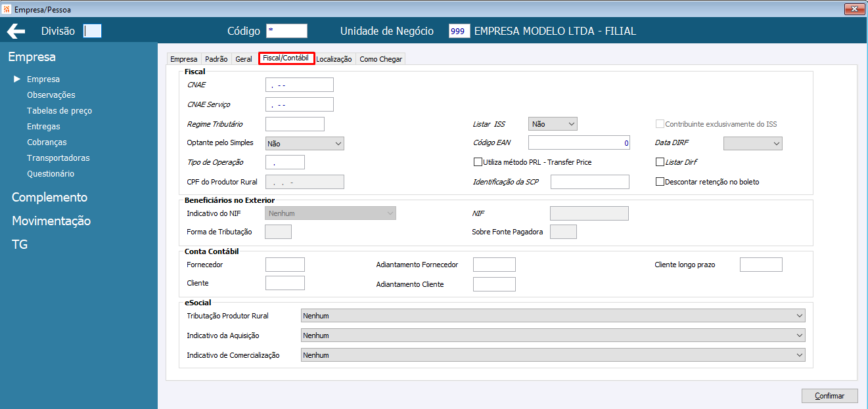The width and height of the screenshot is (868, 409).
Task: Select Transportadoras in the sidebar
Action: pos(58,158)
